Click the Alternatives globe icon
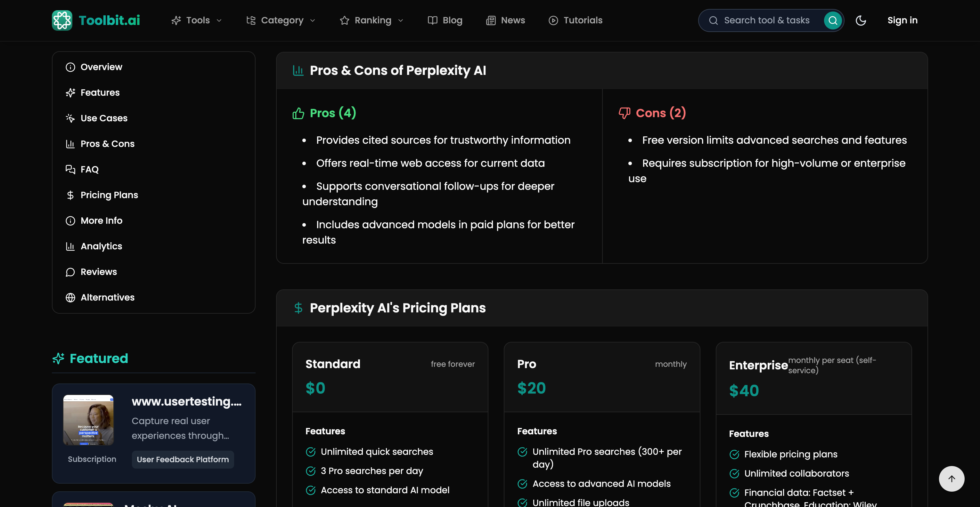 pos(70,297)
